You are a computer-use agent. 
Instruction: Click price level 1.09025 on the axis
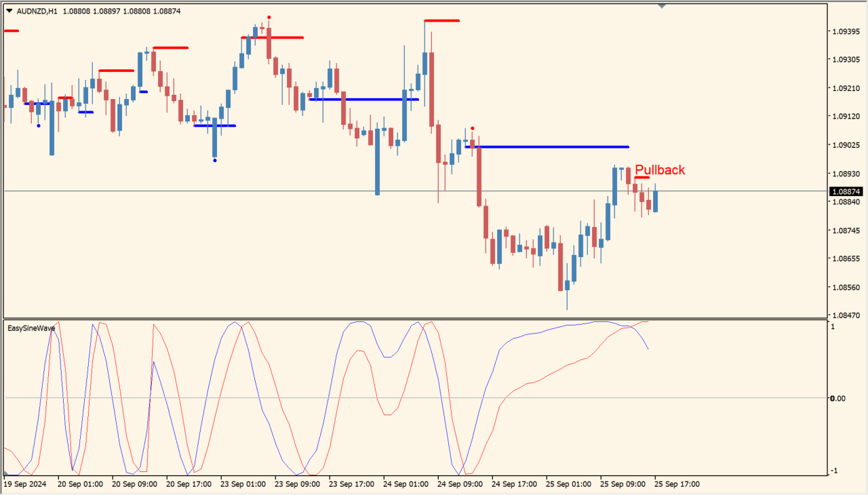846,145
